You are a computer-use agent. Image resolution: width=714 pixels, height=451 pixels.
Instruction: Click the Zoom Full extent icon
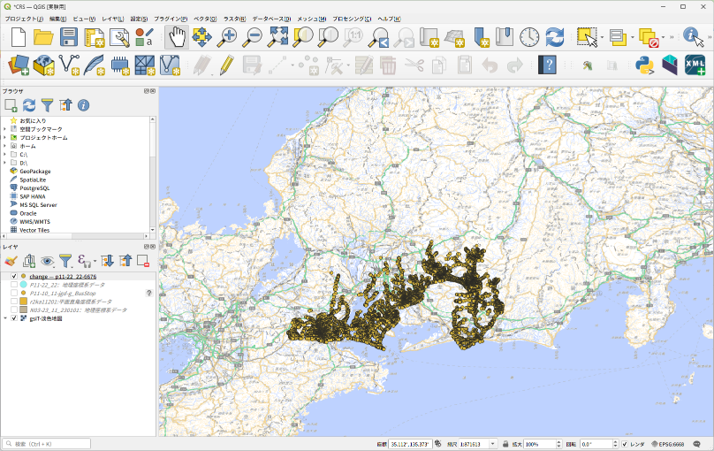[278, 38]
